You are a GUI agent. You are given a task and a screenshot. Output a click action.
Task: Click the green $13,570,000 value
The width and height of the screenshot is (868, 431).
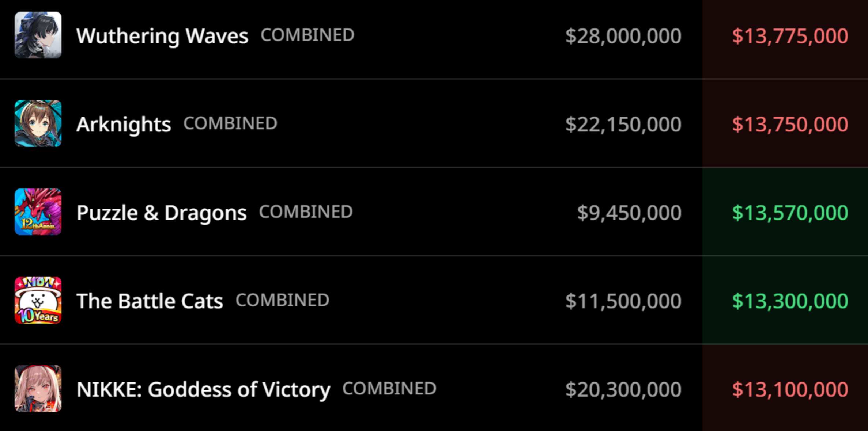790,213
